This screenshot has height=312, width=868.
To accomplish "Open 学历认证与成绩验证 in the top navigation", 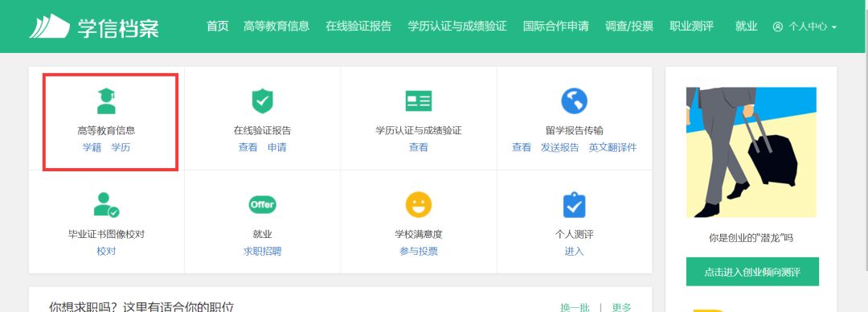I will [x=457, y=26].
